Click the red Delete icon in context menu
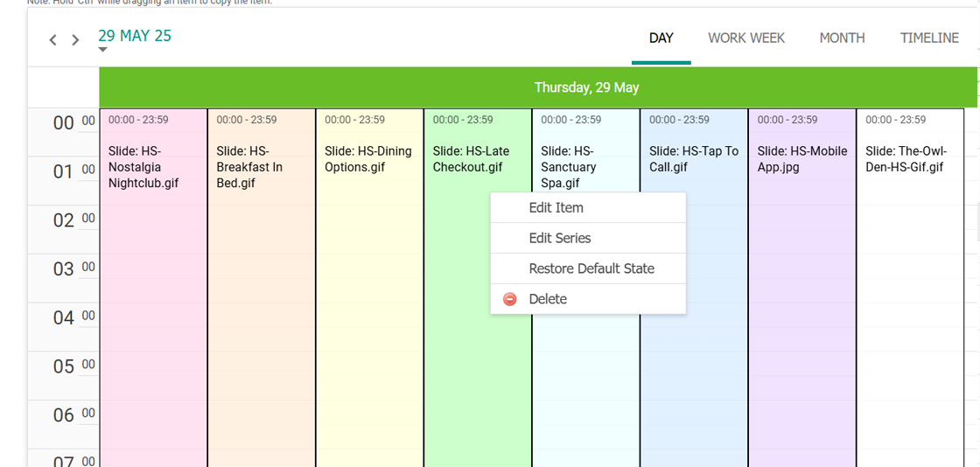 pos(509,300)
